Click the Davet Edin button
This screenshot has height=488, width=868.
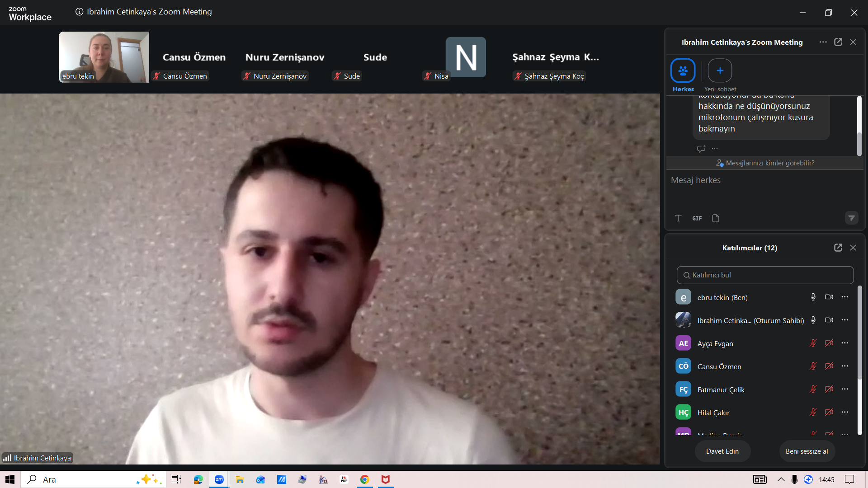[722, 451]
